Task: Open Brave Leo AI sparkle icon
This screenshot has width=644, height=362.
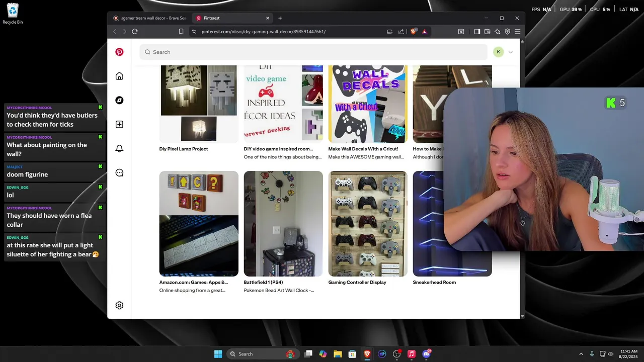Action: (497, 31)
